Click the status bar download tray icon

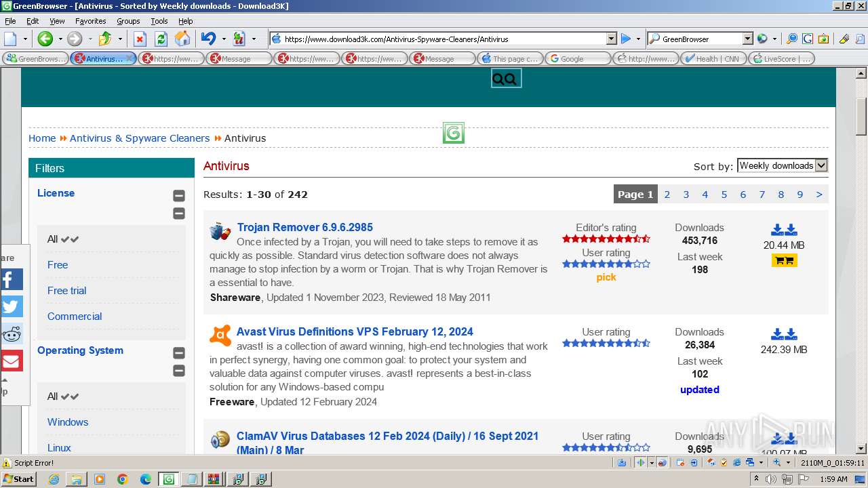(x=622, y=462)
